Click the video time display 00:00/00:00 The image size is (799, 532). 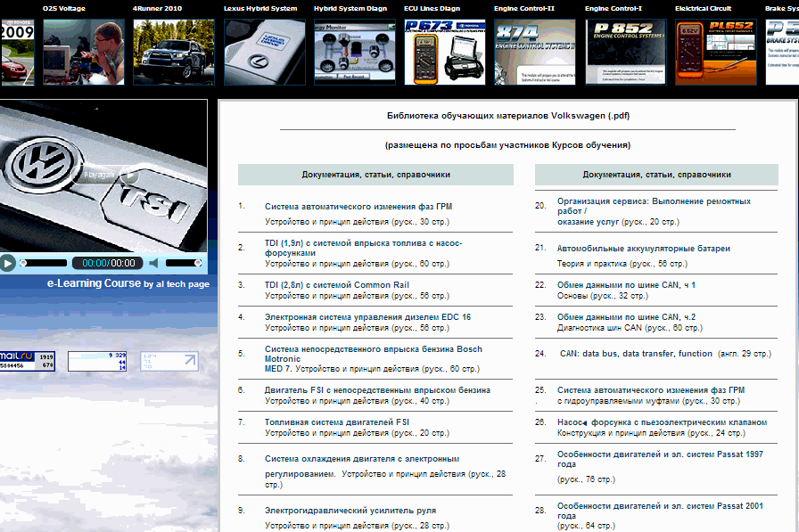[x=109, y=263]
